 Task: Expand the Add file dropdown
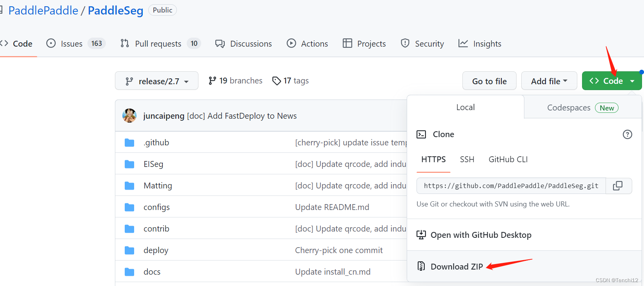(549, 81)
